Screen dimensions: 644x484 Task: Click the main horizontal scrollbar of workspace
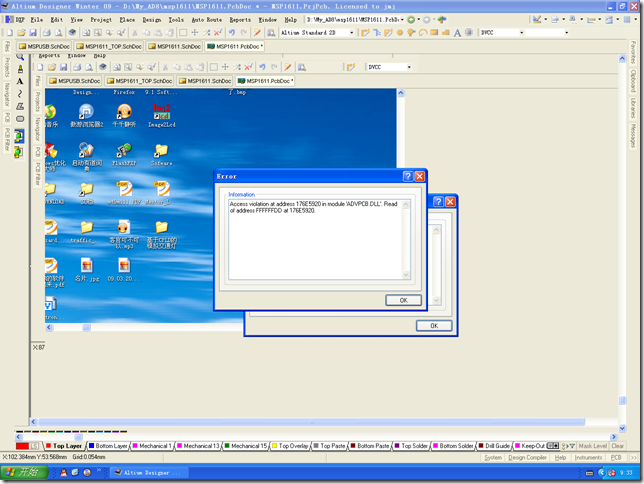[311, 422]
